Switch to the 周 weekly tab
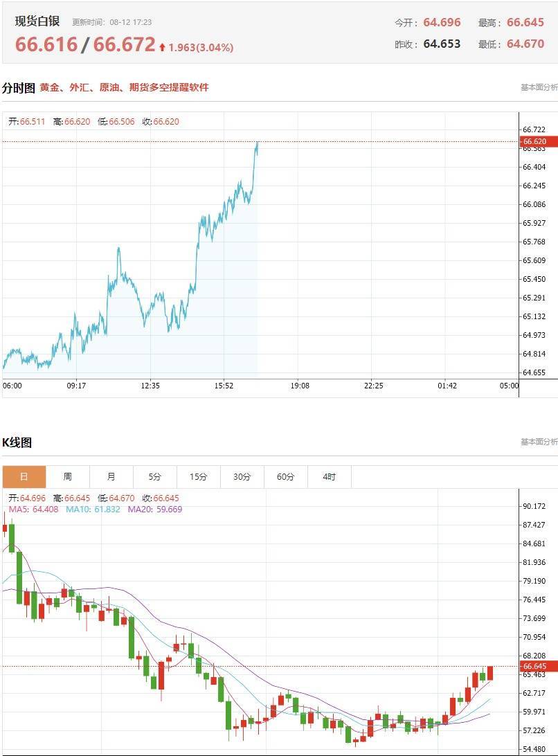The width and height of the screenshot is (558, 756). click(x=68, y=477)
